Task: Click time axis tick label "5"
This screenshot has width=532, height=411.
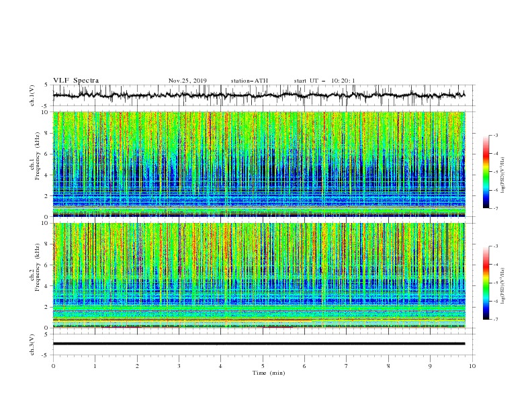Action: [263, 366]
